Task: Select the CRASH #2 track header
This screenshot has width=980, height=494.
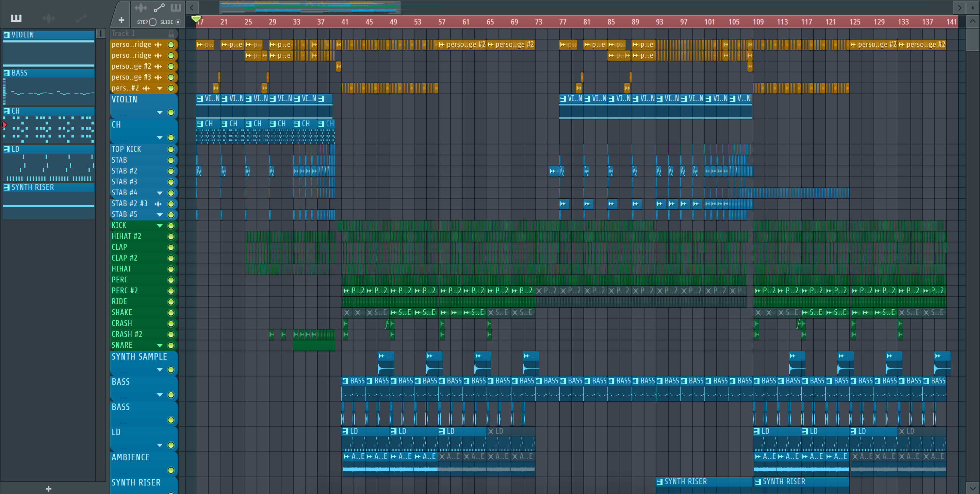Action: [144, 334]
